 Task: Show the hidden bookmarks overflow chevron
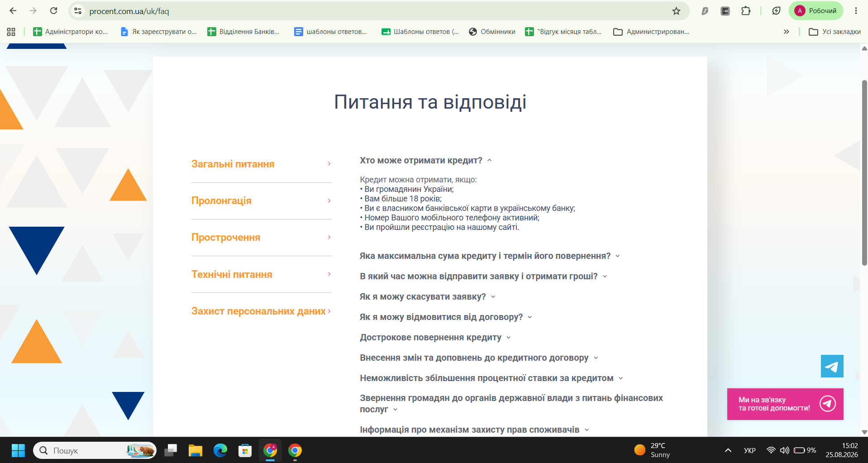(x=787, y=32)
